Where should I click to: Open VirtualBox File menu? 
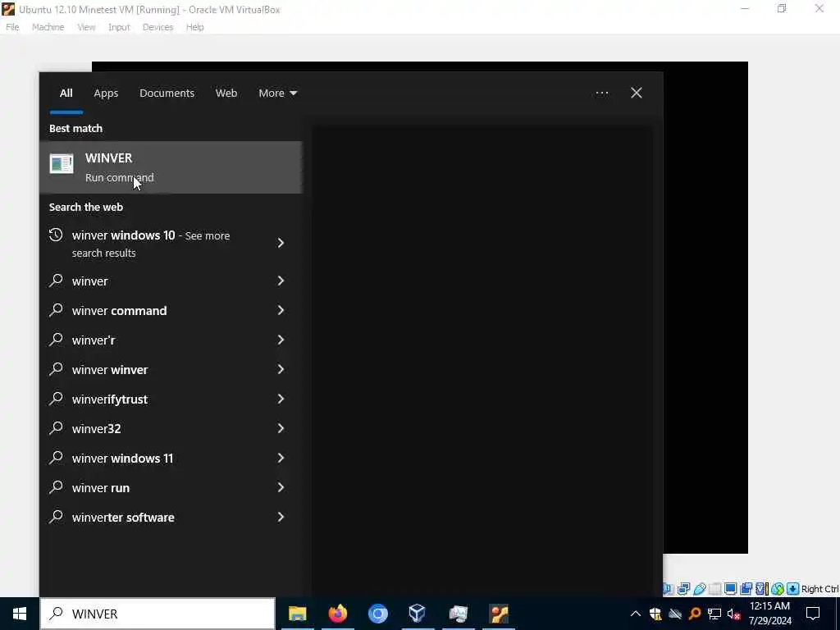pyautogui.click(x=12, y=27)
